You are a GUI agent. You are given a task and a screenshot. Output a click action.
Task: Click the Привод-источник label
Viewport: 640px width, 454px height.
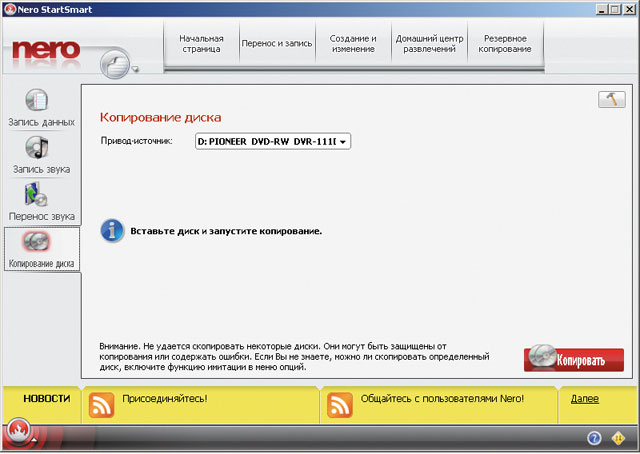(x=136, y=141)
